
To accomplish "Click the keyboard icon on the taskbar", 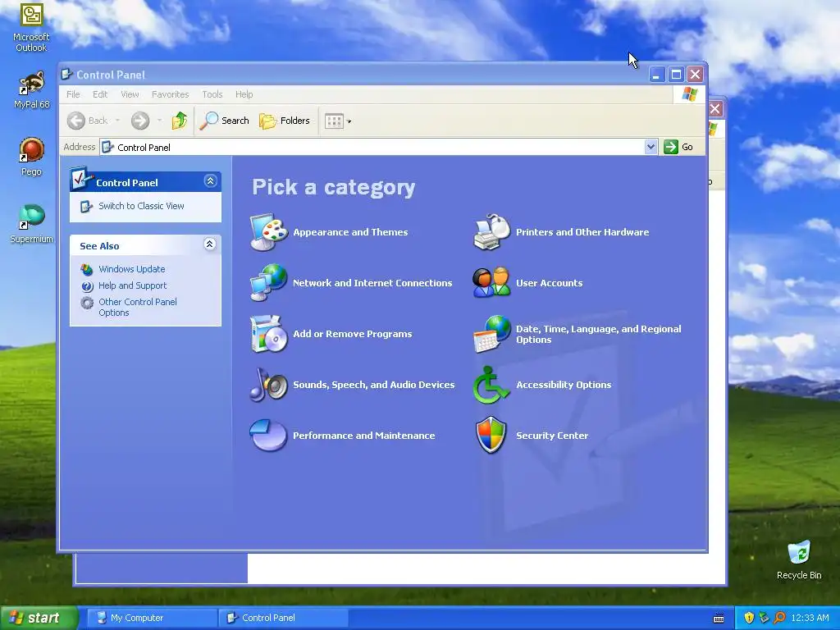I will tap(719, 619).
